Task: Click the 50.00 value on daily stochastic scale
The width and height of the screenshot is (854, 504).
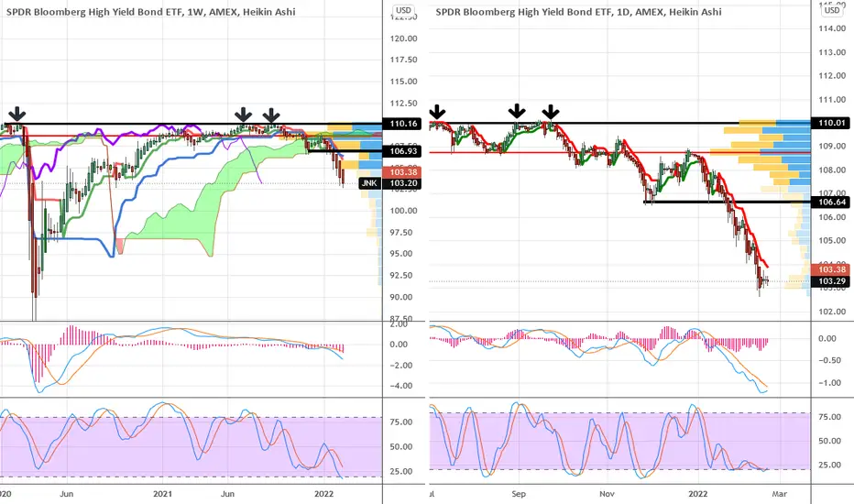Action: [829, 442]
